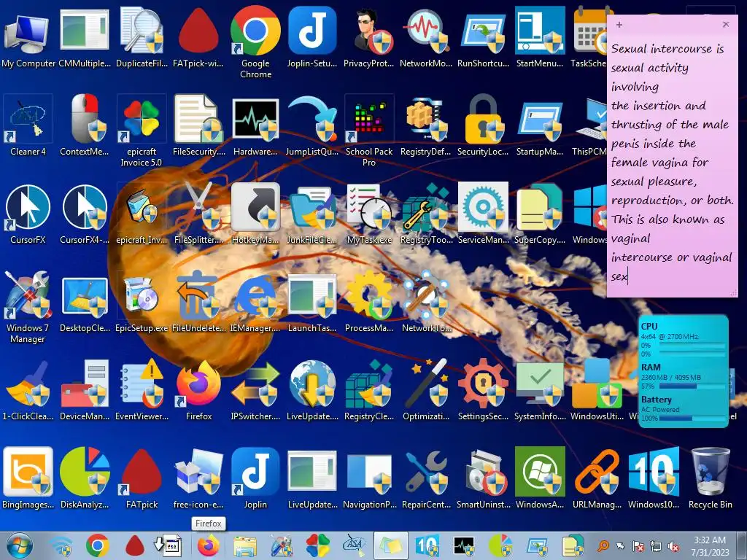Open the network status tray icon

[x=656, y=545]
